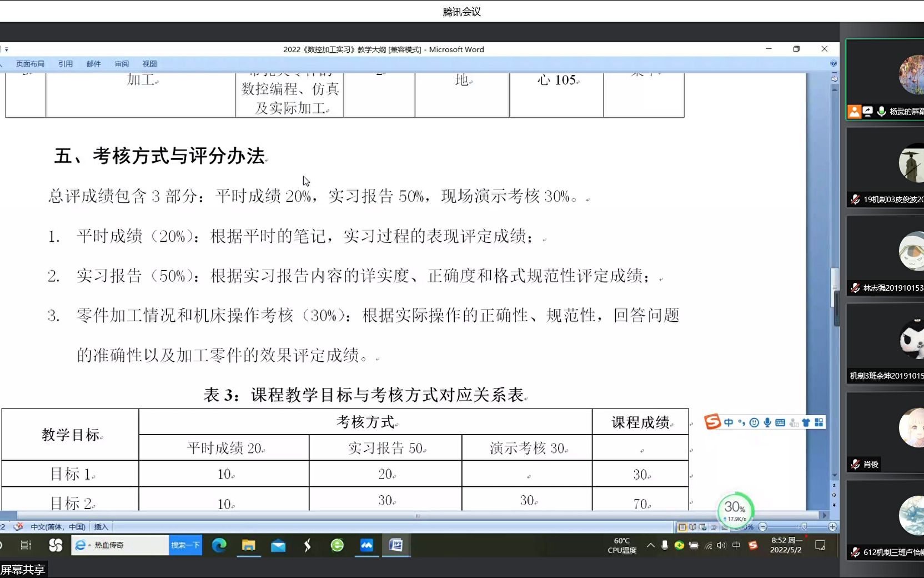Change the Sogou input skin
924x578 pixels.
[806, 422]
